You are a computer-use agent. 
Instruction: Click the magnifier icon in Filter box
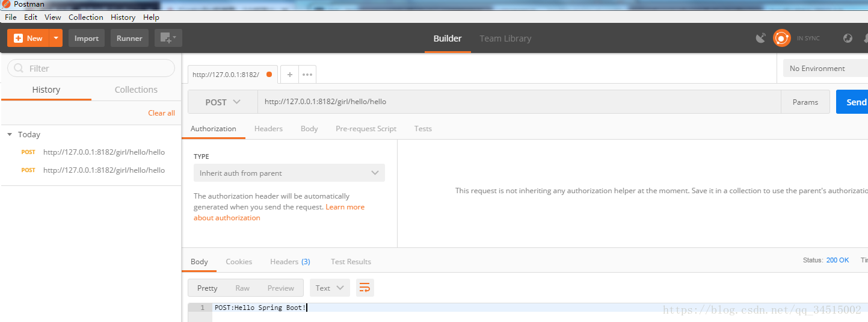(19, 68)
